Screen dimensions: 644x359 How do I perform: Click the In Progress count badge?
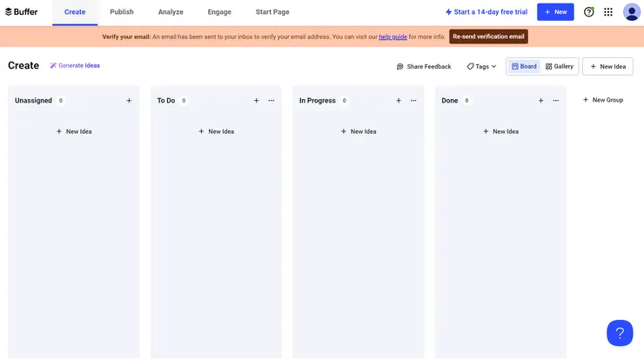[344, 101]
